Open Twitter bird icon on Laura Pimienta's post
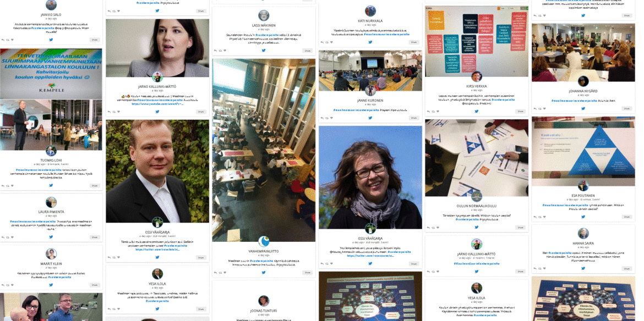The height and width of the screenshot is (321, 644). pos(51,237)
